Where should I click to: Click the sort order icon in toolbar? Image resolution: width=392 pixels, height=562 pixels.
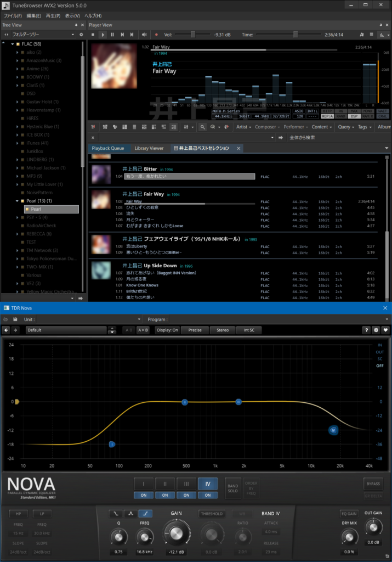186,127
